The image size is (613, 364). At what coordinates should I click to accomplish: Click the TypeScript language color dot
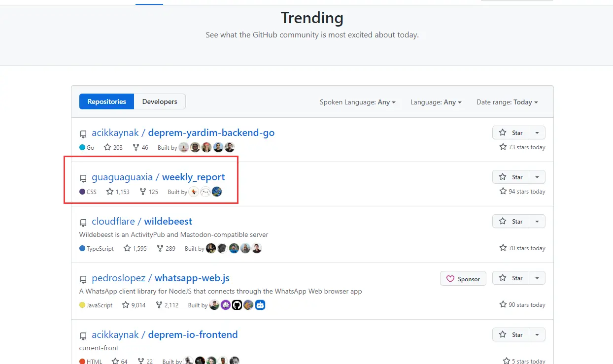[x=82, y=248]
